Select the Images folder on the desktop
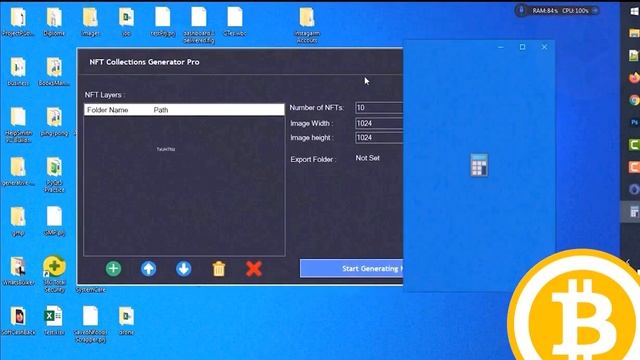Viewport: 640px width, 360px height. pos(90,23)
